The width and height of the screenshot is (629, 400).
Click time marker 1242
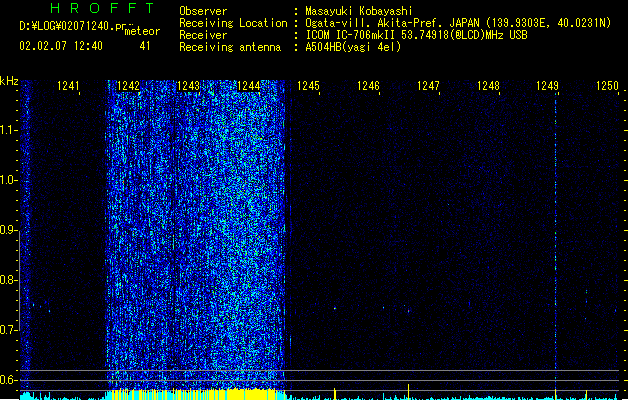pos(128,86)
